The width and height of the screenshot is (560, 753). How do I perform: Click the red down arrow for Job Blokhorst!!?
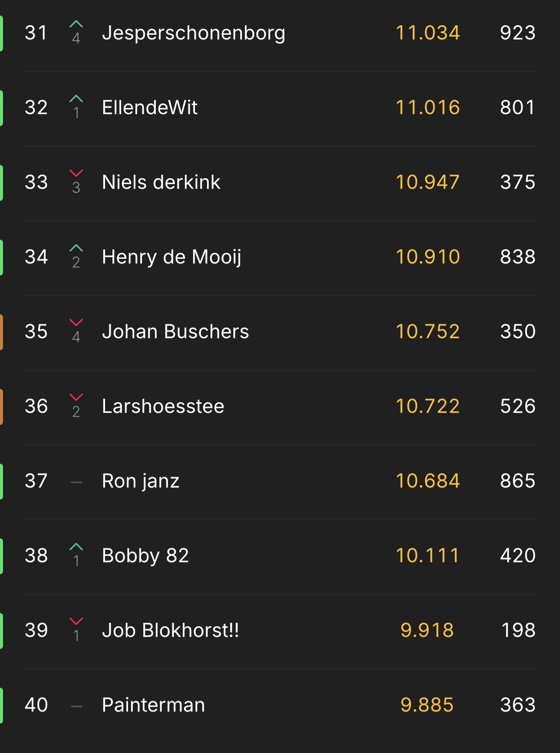[76, 621]
